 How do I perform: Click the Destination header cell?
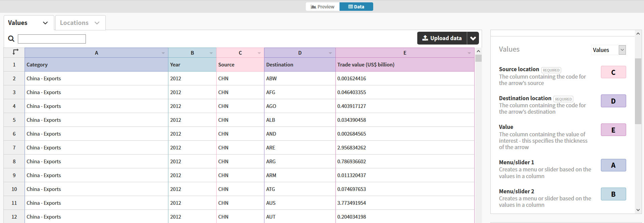pyautogui.click(x=300, y=64)
